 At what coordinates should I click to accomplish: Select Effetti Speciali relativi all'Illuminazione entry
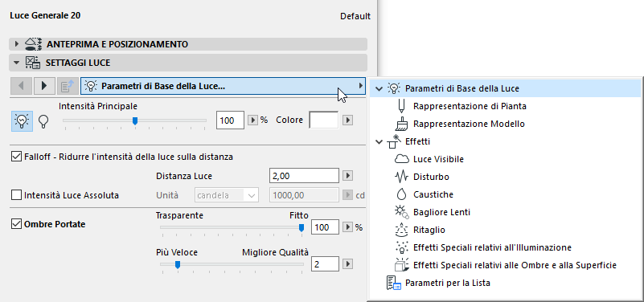click(x=492, y=247)
